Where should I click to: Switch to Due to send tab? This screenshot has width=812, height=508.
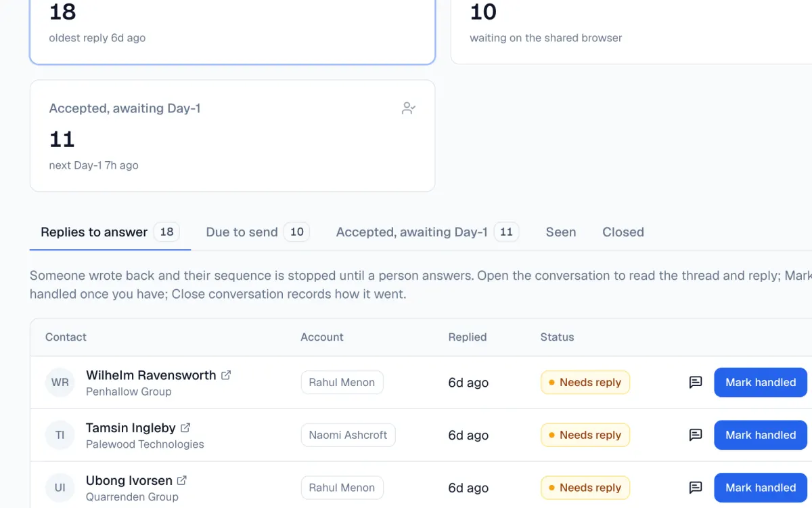coord(258,232)
